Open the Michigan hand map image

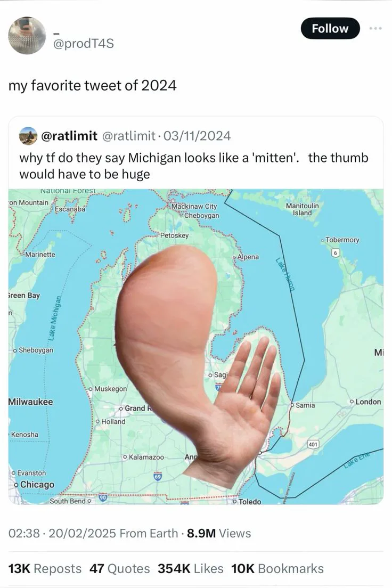tap(196, 347)
